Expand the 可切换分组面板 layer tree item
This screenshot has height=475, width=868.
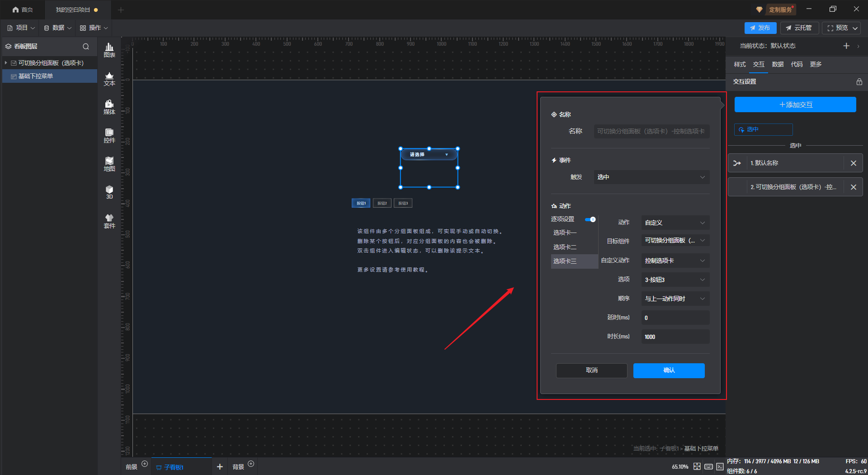pos(6,63)
